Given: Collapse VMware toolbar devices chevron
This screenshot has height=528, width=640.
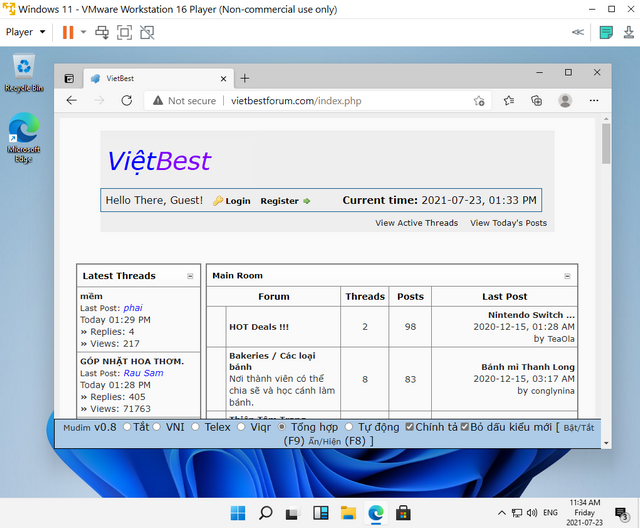Looking at the screenshot, I should coord(578,32).
